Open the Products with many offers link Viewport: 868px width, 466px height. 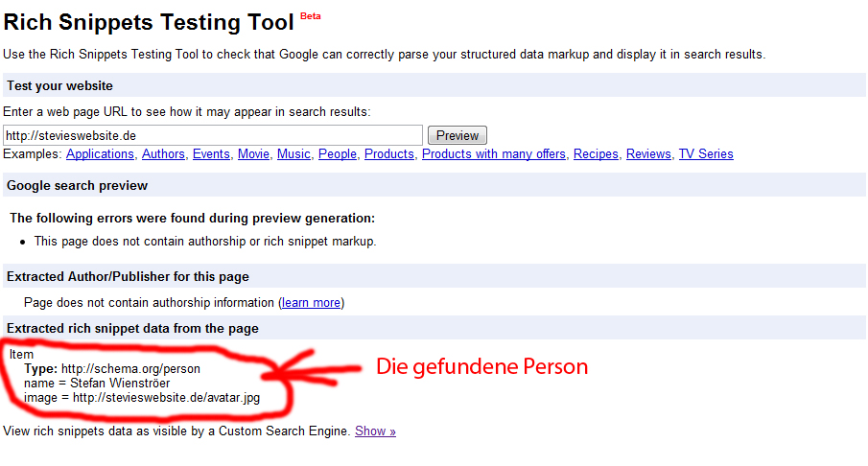coord(494,153)
